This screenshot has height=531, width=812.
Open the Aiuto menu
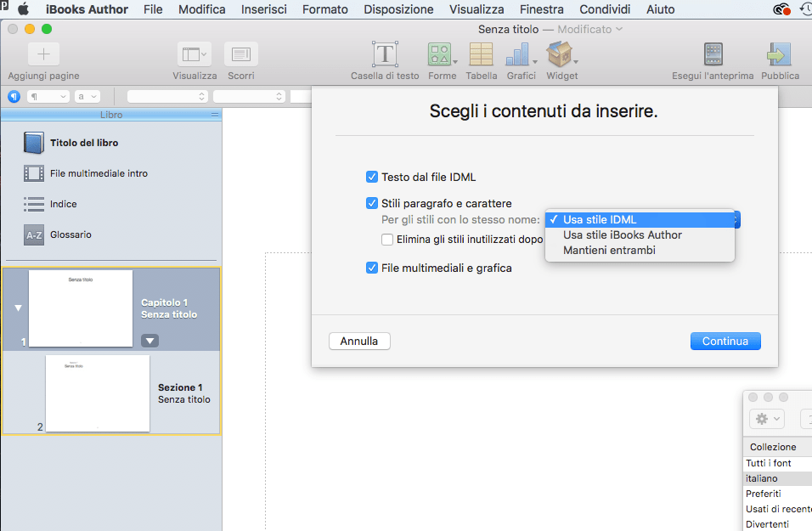click(660, 9)
